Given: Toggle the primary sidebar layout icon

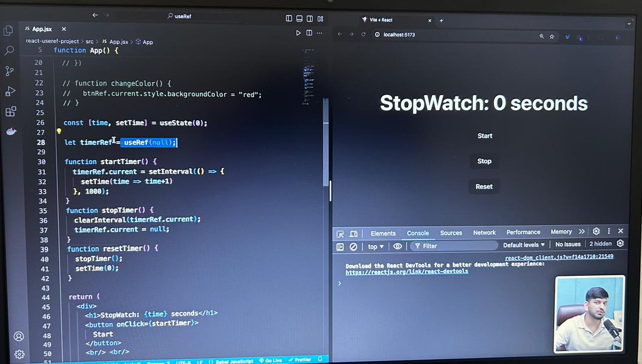Looking at the screenshot, I should (x=289, y=18).
